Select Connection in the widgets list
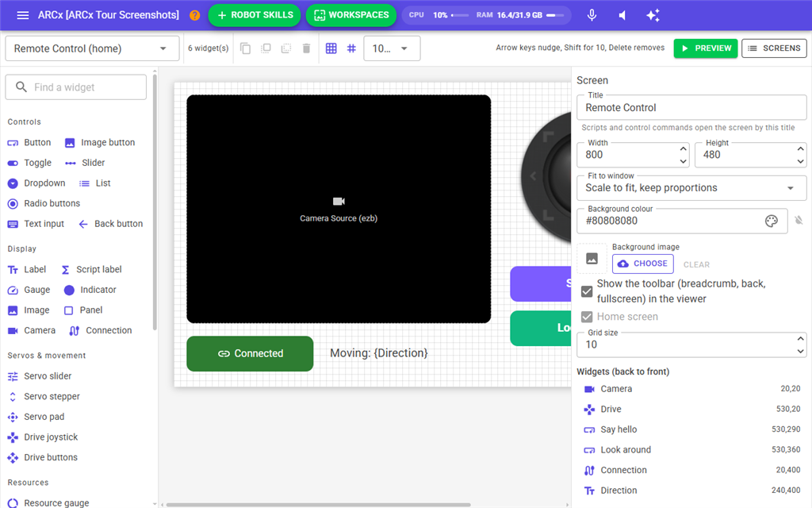The height and width of the screenshot is (508, 812). click(x=691, y=470)
